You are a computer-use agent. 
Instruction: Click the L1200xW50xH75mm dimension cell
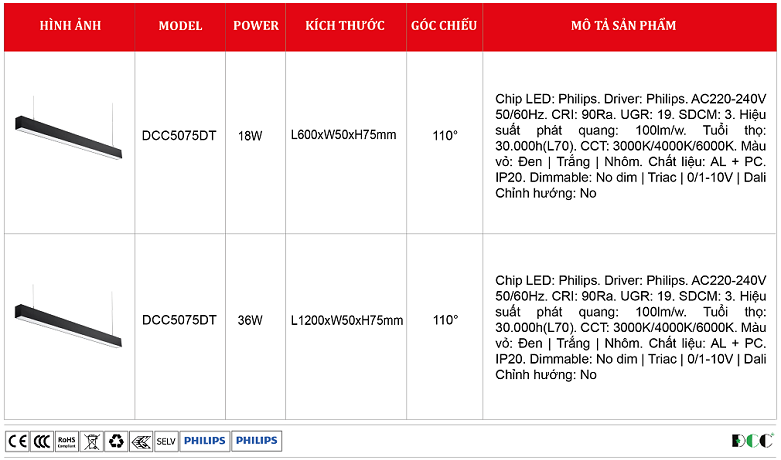(x=346, y=320)
